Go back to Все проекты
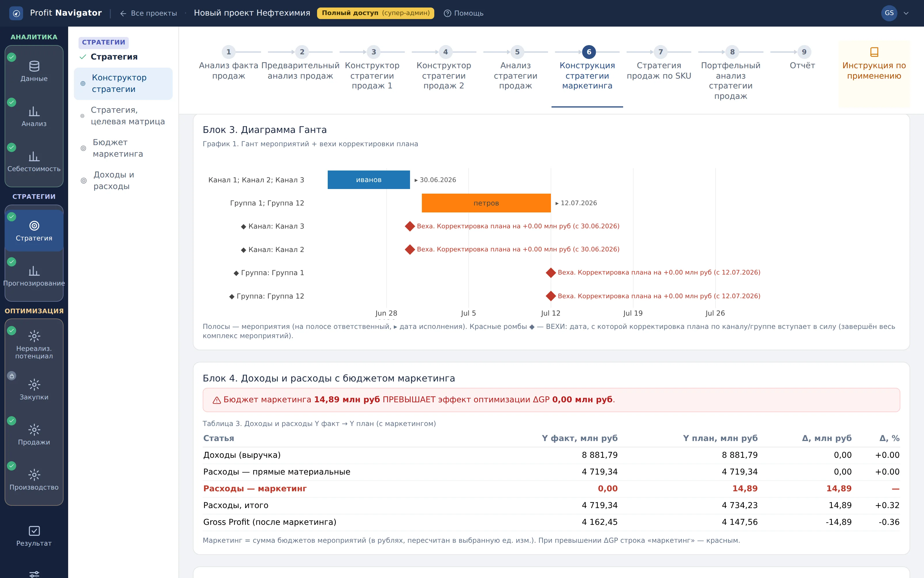Viewport: 924px width, 578px height. 148,13
